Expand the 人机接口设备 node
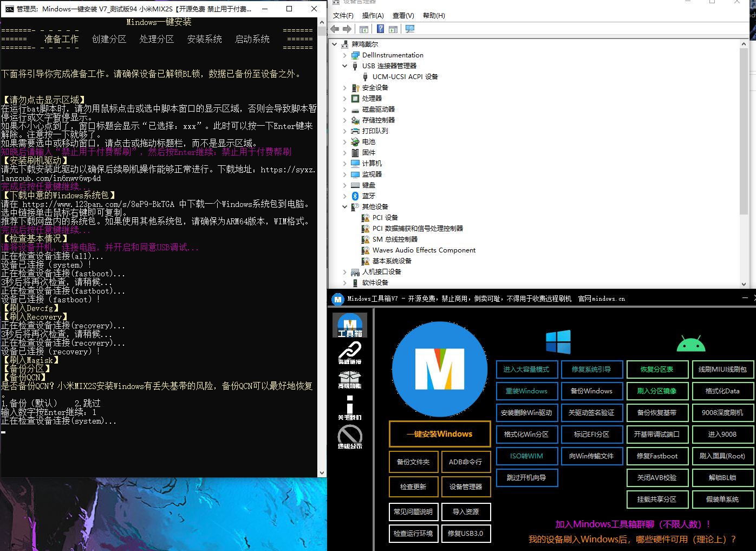756x551 pixels. click(345, 271)
